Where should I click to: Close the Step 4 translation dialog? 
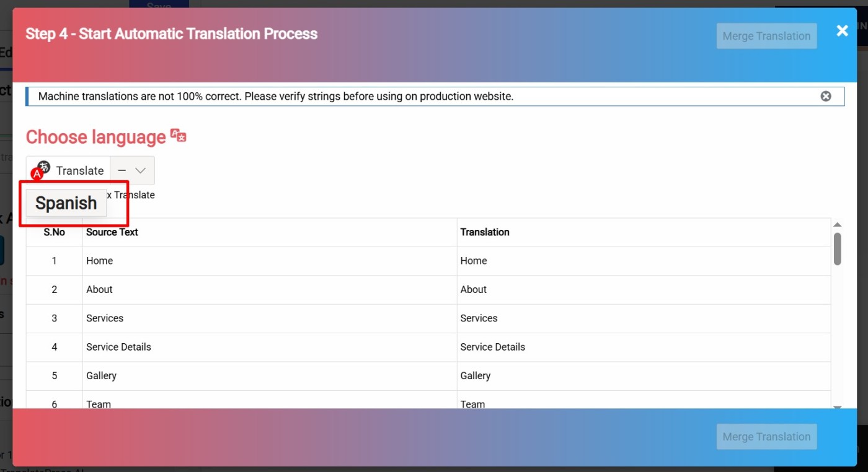coord(841,31)
